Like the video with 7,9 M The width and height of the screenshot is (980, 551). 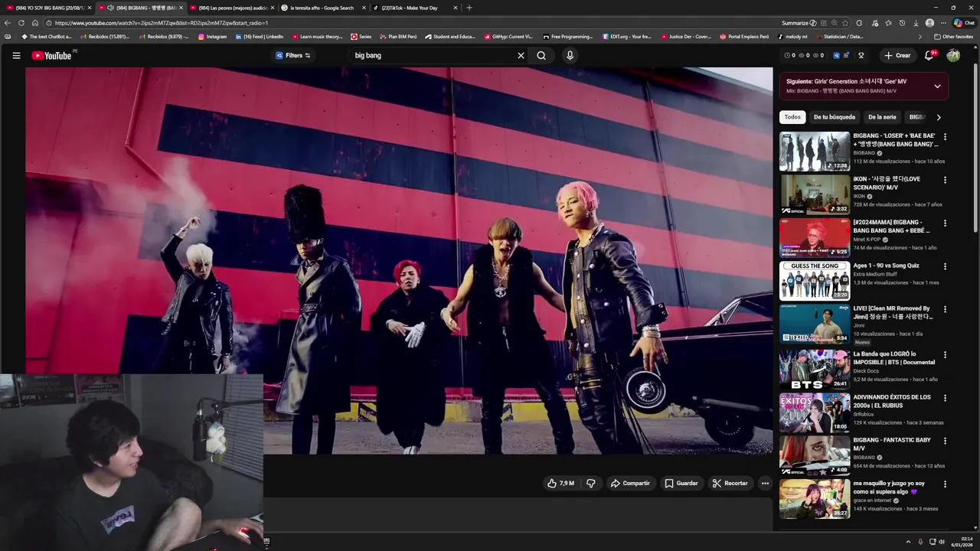coord(560,483)
